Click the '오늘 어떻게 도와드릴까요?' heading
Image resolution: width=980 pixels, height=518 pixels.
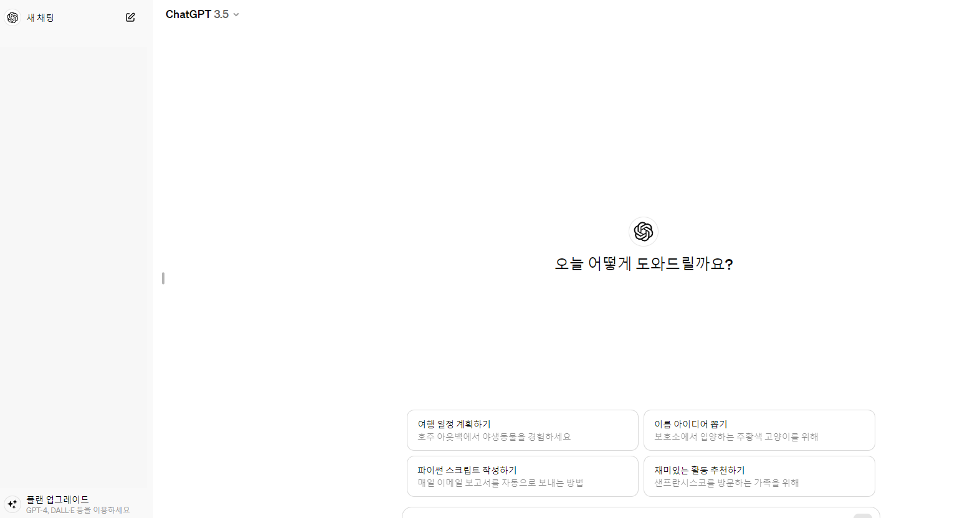644,264
